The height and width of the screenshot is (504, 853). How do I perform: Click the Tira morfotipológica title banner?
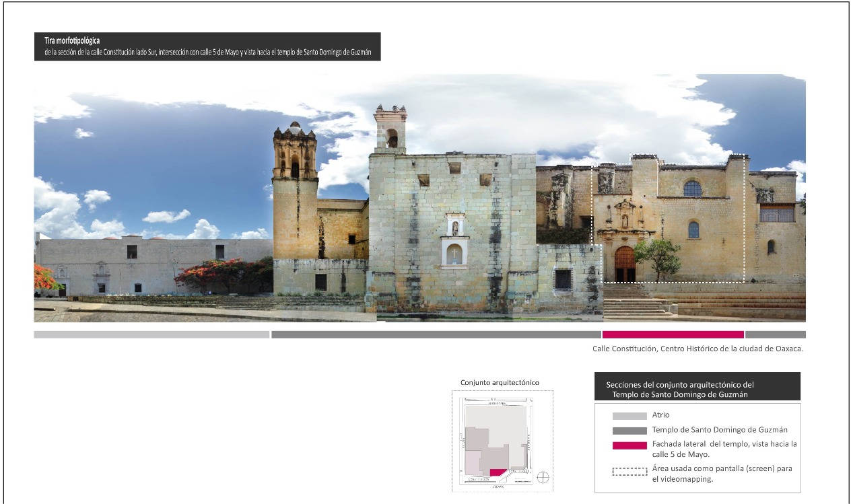point(207,46)
